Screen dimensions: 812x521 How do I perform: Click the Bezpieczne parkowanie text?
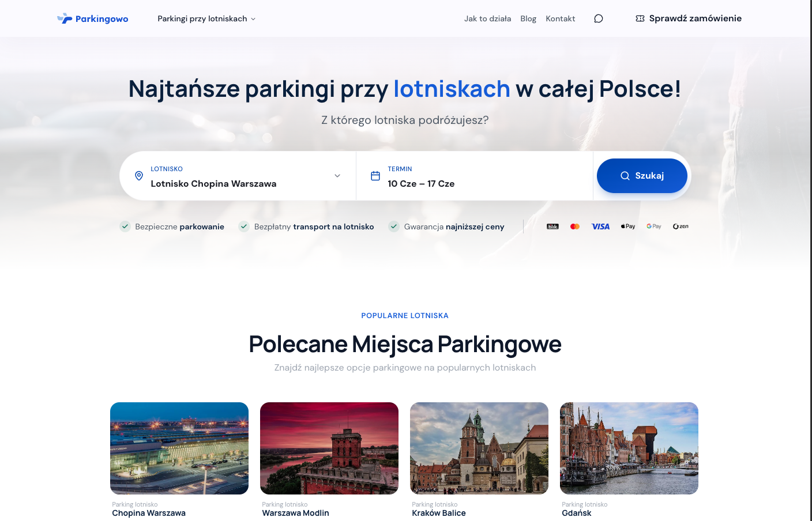pyautogui.click(x=179, y=226)
